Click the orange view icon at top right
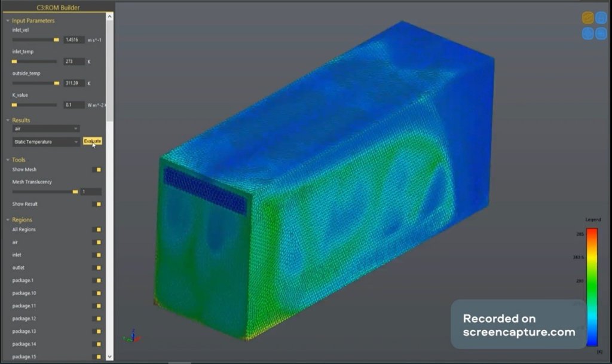This screenshot has height=364, width=612. 588,18
